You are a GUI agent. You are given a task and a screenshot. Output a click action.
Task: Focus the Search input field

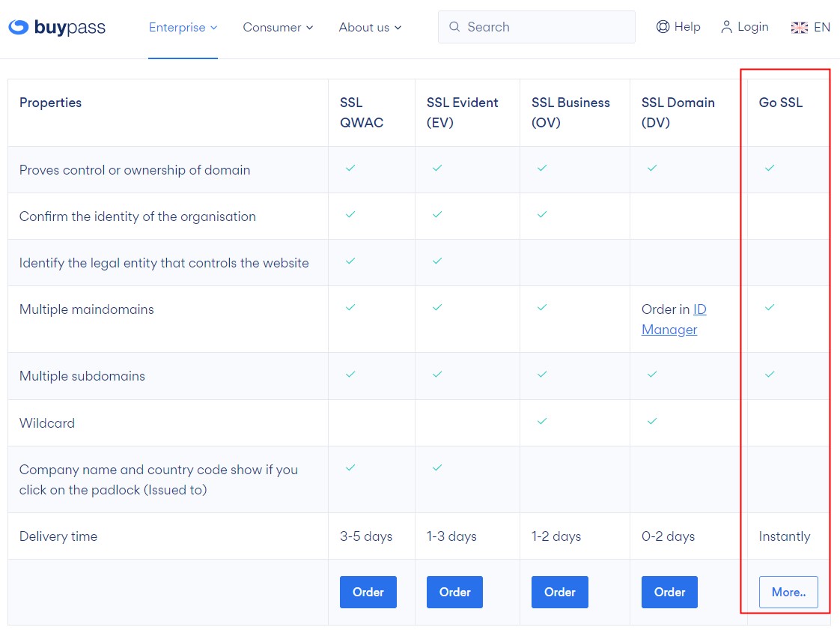point(537,27)
